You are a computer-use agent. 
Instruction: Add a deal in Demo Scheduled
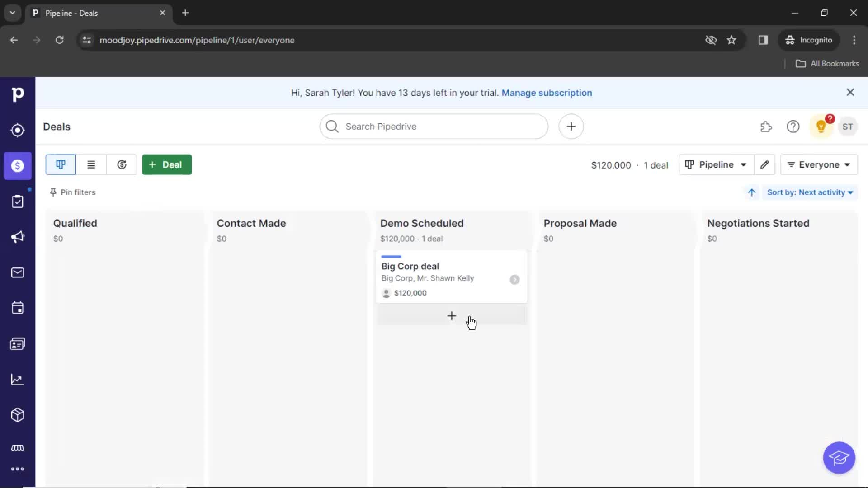click(452, 316)
